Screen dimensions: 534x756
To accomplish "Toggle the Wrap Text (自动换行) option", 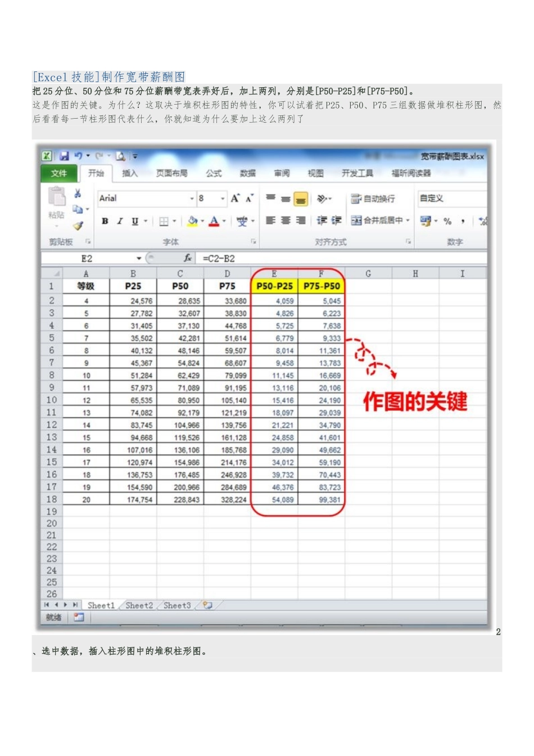I will (x=373, y=199).
